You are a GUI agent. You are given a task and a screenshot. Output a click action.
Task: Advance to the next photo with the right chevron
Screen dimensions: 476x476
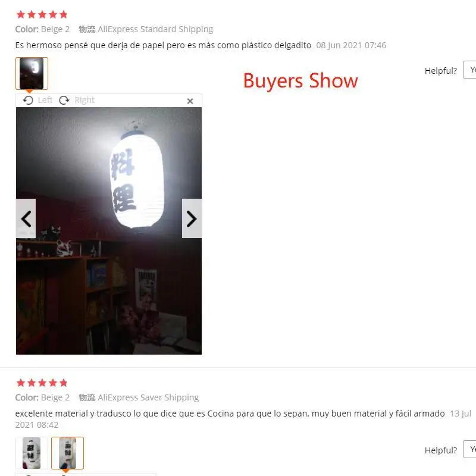[x=192, y=218]
